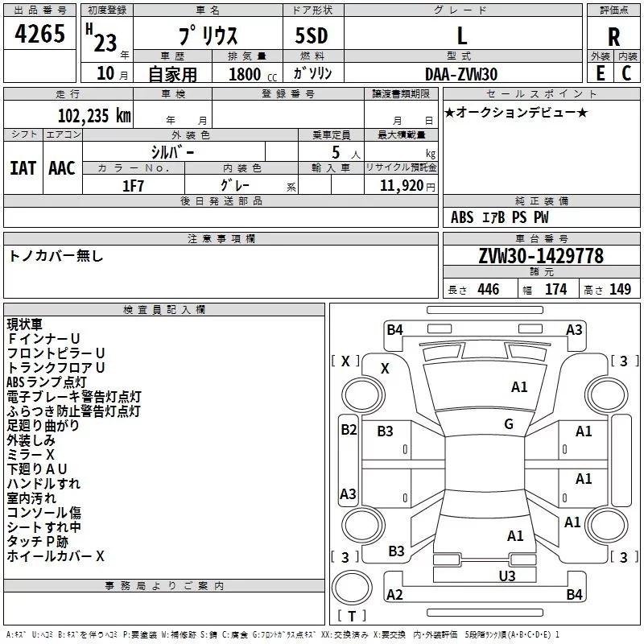Image resolution: width=644 pixels, height=644 pixels.
Task: Select the grade value L
Action: pos(462,35)
